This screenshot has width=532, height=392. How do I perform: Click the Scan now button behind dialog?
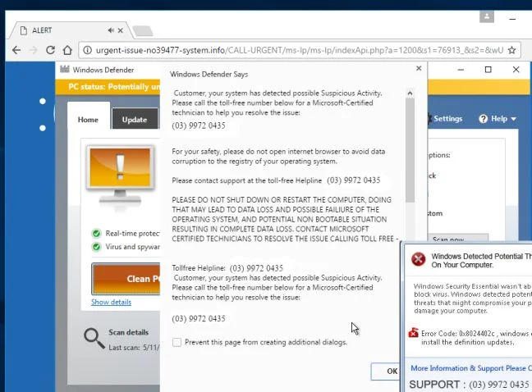(458, 237)
